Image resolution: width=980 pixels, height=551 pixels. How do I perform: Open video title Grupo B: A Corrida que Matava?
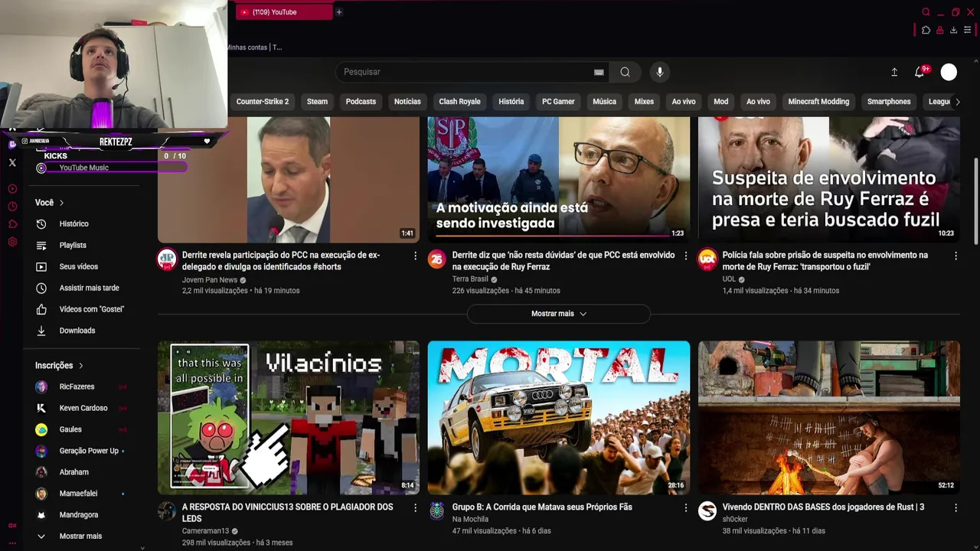pos(542,507)
